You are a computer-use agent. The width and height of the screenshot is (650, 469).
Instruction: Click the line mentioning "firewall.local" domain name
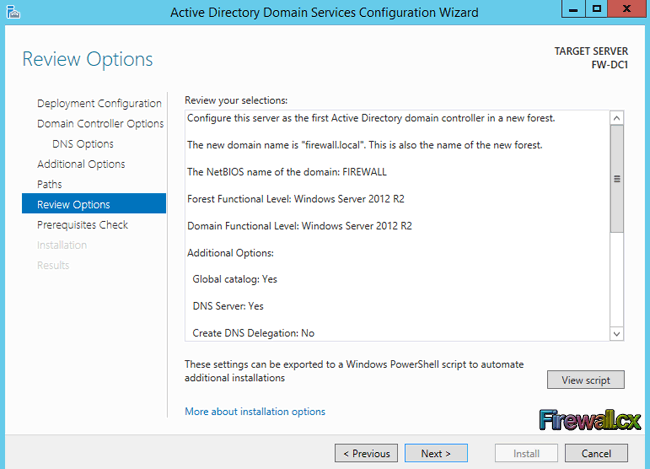click(365, 145)
